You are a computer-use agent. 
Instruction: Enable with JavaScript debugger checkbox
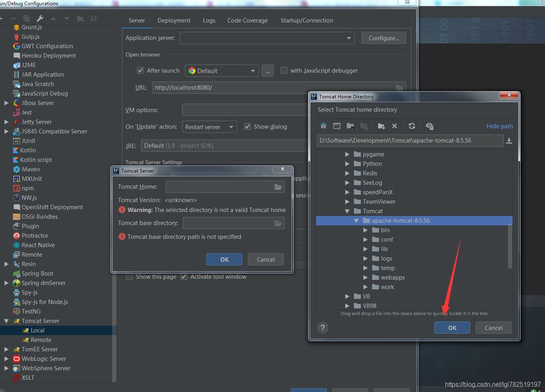point(284,71)
